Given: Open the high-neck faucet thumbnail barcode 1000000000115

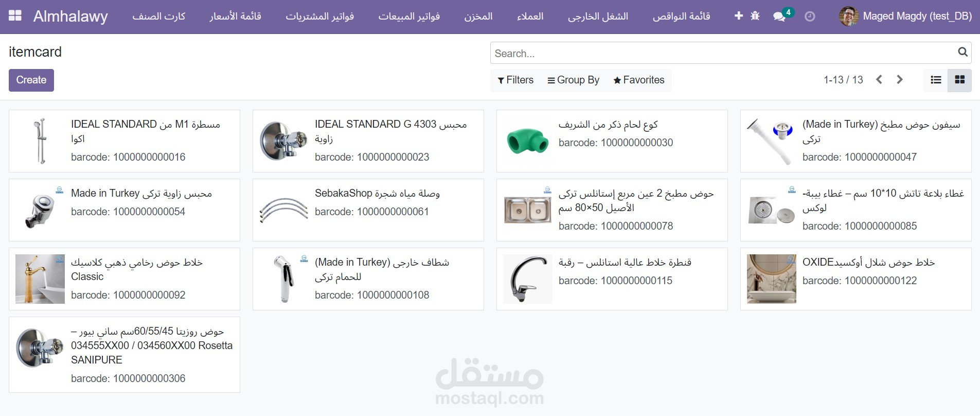Looking at the screenshot, I should (528, 279).
